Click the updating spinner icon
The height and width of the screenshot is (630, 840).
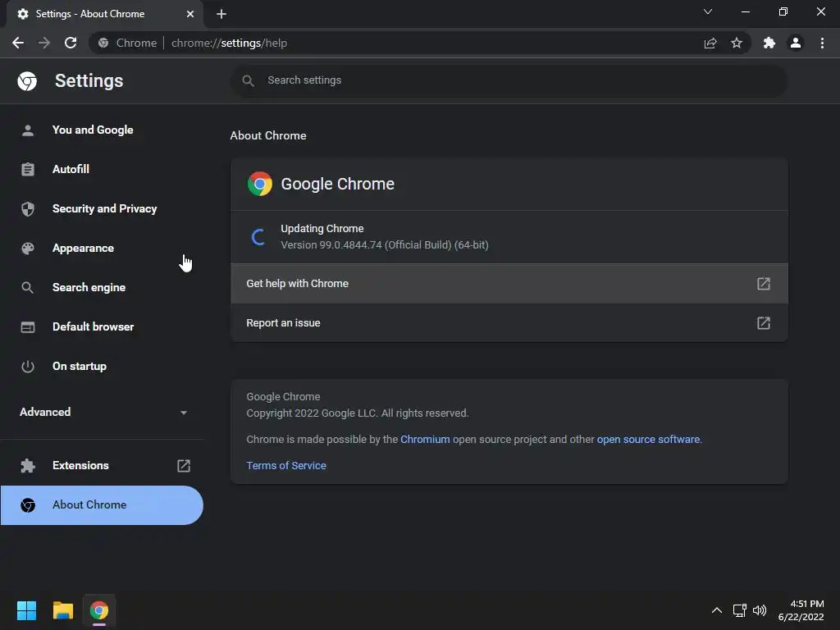click(x=258, y=237)
